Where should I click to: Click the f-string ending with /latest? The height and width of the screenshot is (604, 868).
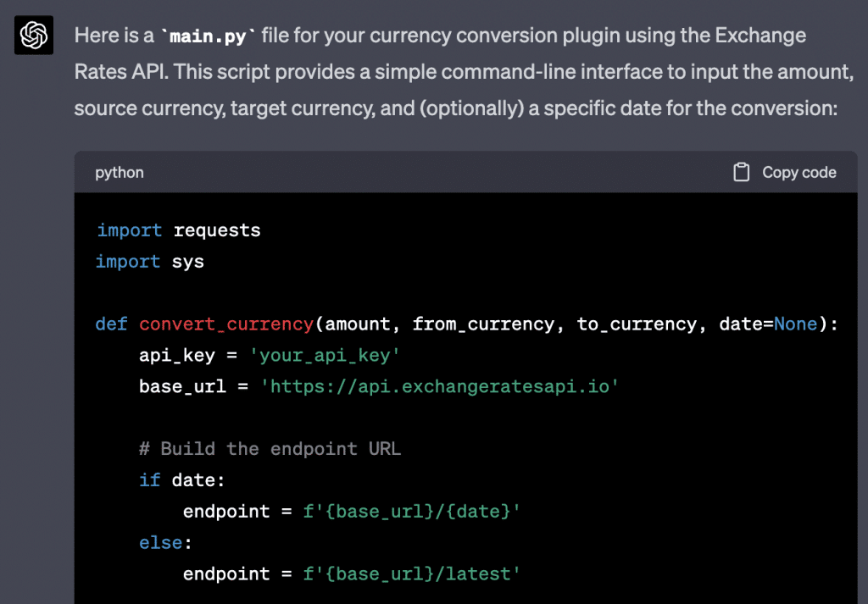pyautogui.click(x=412, y=574)
